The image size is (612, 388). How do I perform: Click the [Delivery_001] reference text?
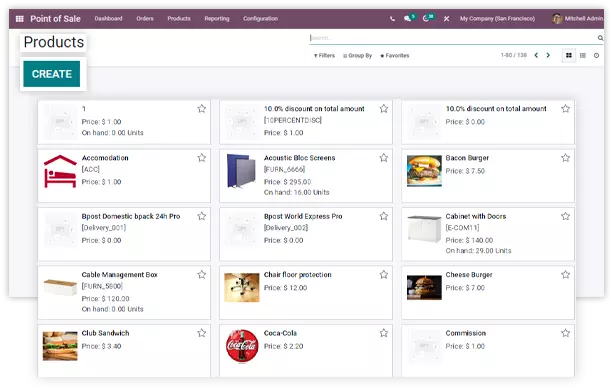click(103, 228)
